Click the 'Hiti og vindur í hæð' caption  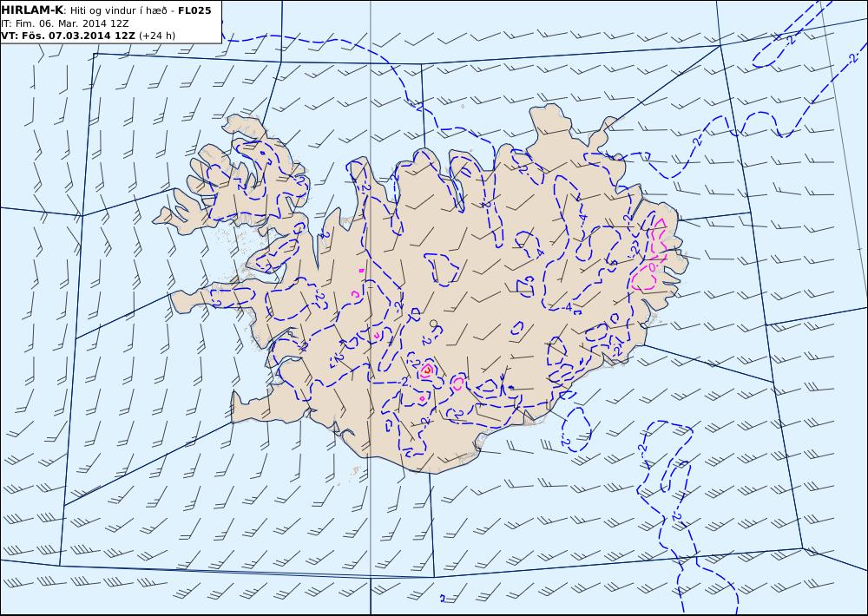(x=119, y=10)
